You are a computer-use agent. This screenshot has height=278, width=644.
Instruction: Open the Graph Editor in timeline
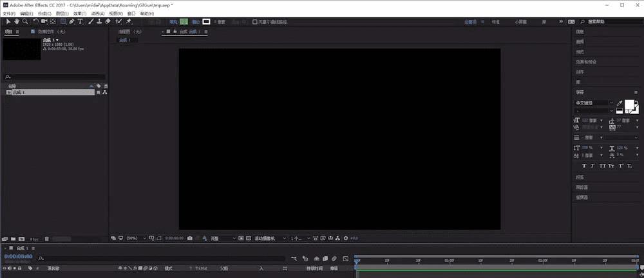pyautogui.click(x=345, y=259)
